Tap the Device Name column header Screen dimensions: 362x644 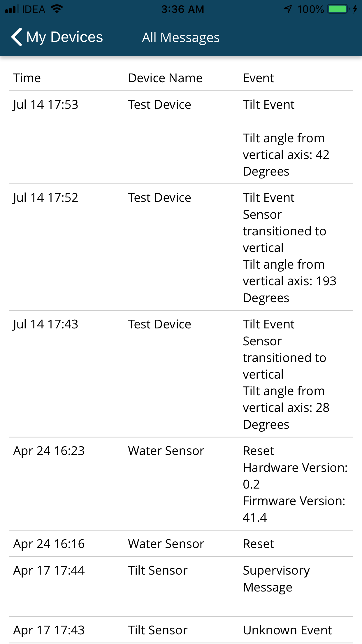coord(165,78)
